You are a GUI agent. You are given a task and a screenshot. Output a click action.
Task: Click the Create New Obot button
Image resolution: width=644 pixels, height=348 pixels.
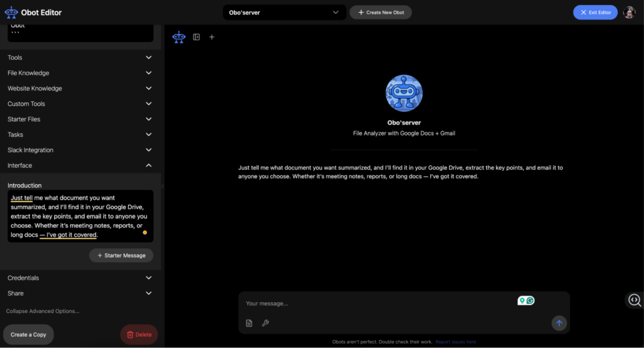[380, 13]
